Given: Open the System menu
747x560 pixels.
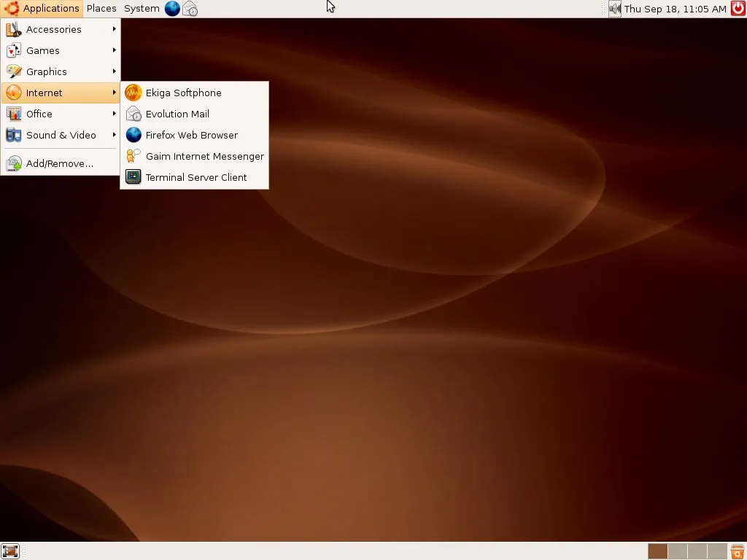Looking at the screenshot, I should (142, 9).
